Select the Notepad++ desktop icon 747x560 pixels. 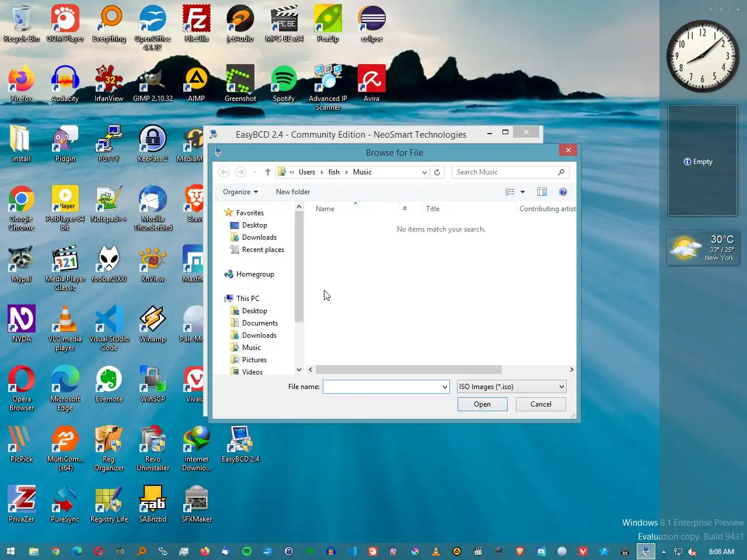tap(109, 204)
